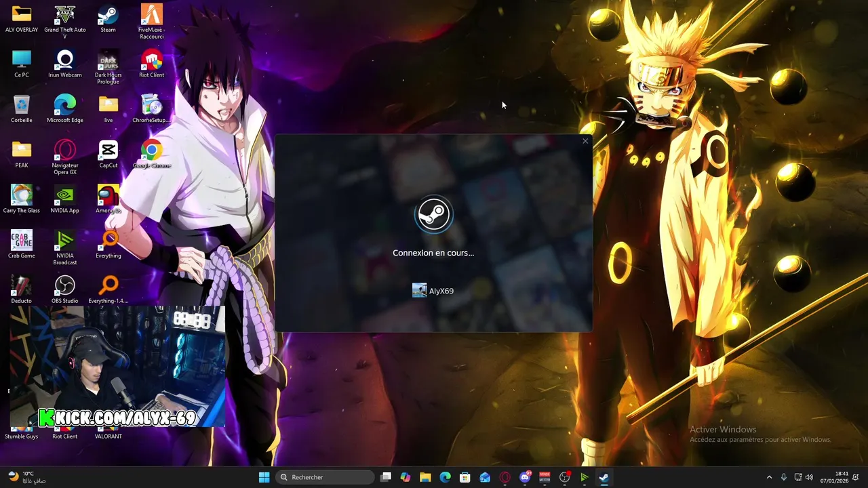868x488 pixels.
Task: Select the ChromeSetup installer icon
Action: pyautogui.click(x=151, y=109)
